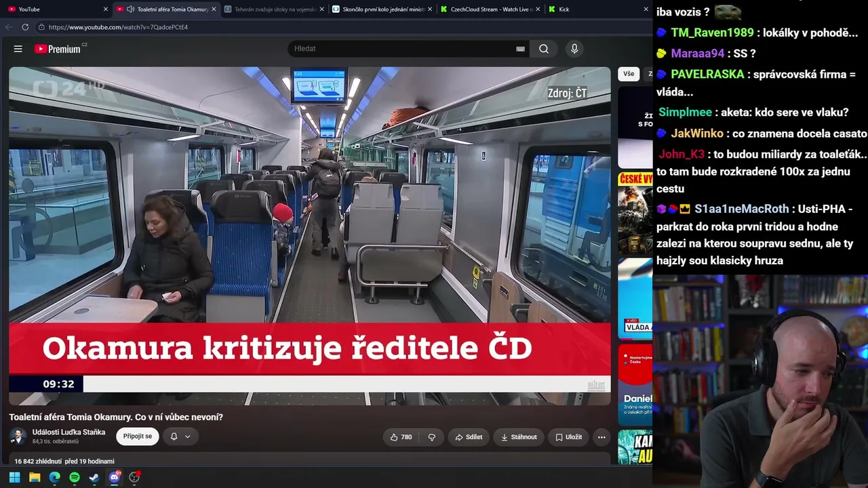This screenshot has width=868, height=488.
Task: Open Steam from the taskbar
Action: pyautogui.click(x=94, y=477)
